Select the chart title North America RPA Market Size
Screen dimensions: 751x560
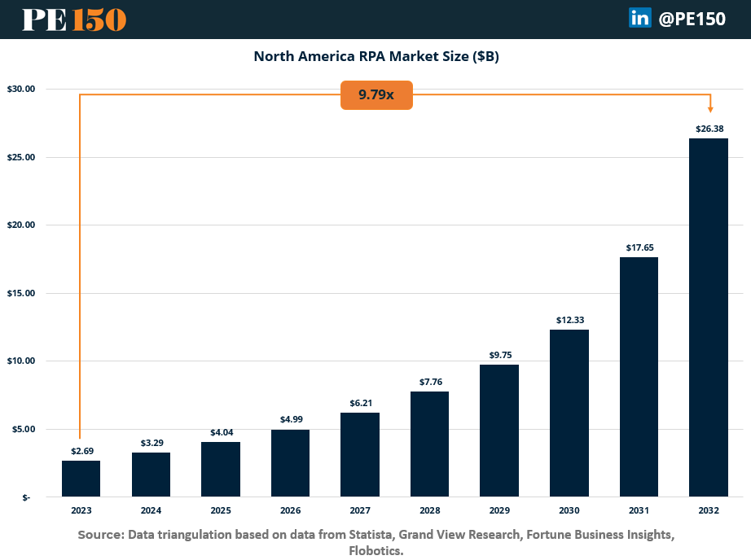[x=376, y=56]
